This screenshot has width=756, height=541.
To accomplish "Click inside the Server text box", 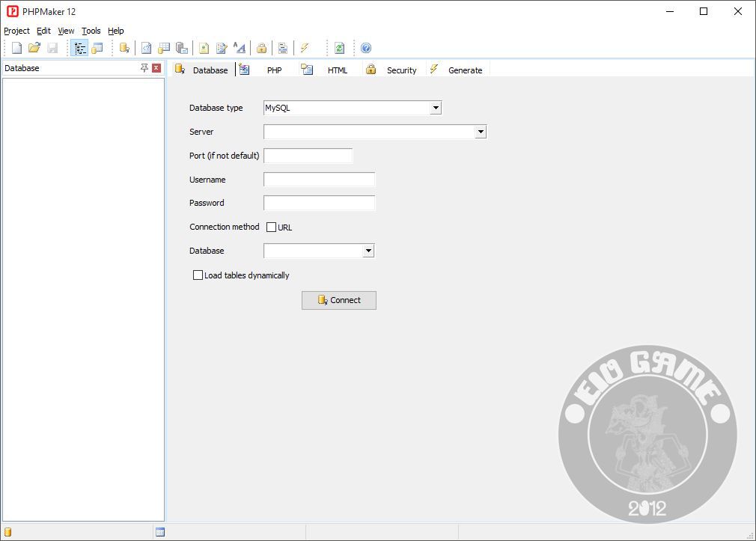I will coord(369,132).
